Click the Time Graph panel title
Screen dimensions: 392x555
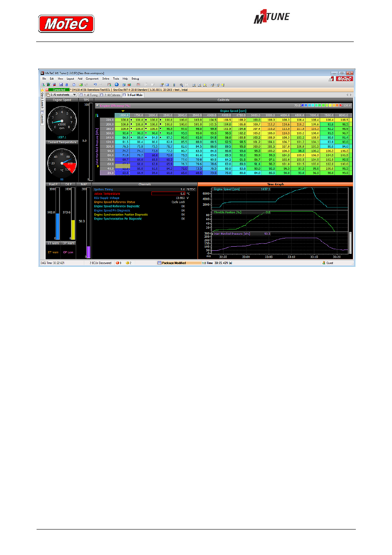(275, 184)
